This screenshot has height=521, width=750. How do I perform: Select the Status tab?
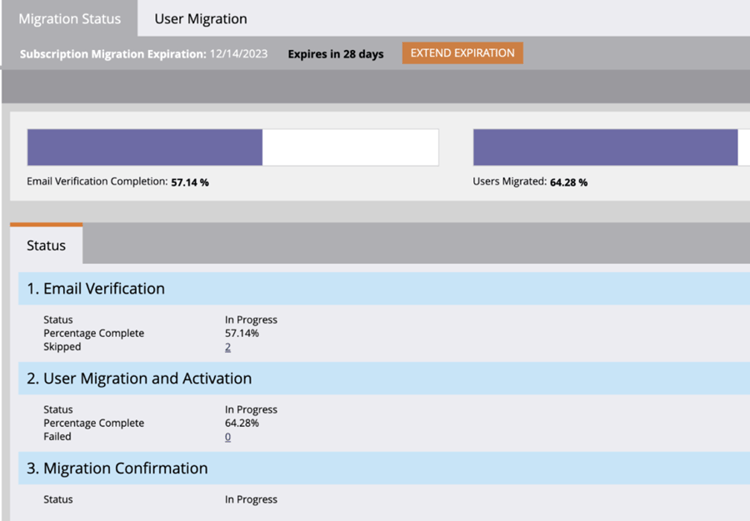click(46, 245)
